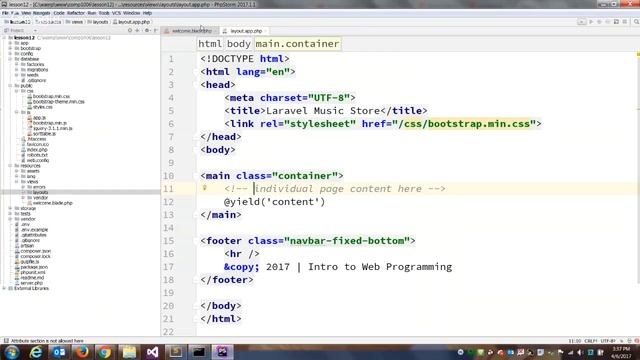This screenshot has width=640, height=360.
Task: Open Outlook from the taskbar
Action: tap(59, 352)
